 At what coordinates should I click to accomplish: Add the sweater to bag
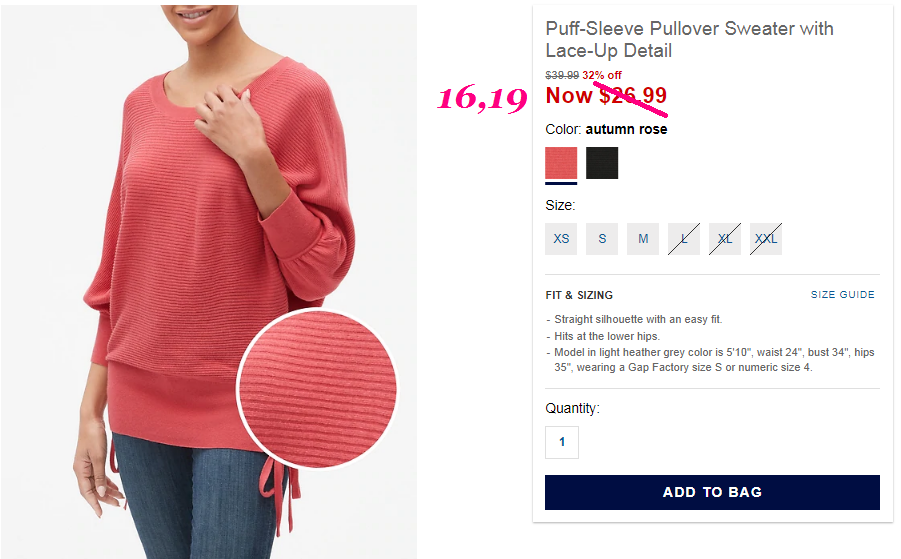tap(712, 492)
